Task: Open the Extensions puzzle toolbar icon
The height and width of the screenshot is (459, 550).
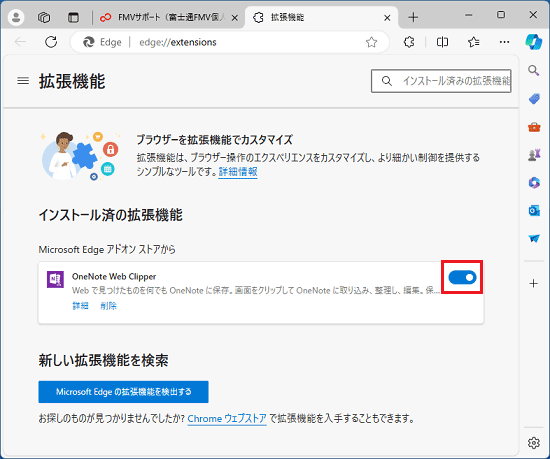Action: pos(409,42)
